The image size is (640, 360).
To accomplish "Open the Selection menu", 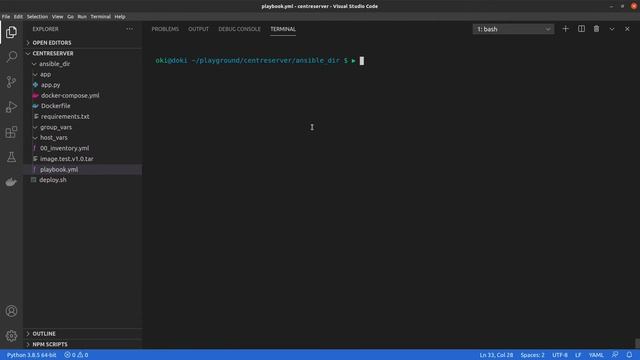I will coord(38,17).
